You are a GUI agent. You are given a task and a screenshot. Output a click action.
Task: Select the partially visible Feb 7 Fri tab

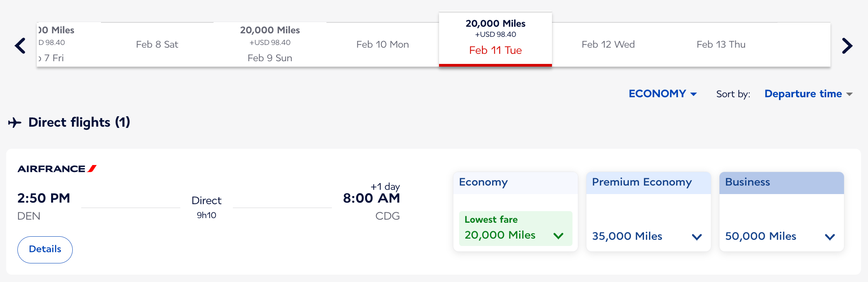click(54, 45)
